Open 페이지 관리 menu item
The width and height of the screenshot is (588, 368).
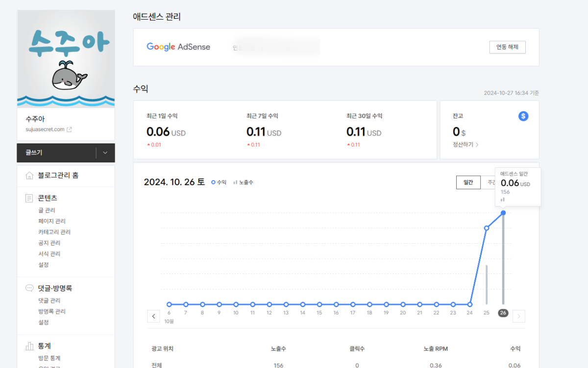tap(51, 221)
